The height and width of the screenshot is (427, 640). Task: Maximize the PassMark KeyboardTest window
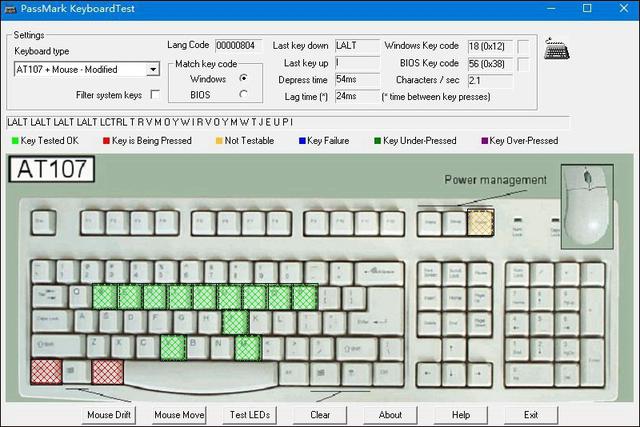coord(587,8)
